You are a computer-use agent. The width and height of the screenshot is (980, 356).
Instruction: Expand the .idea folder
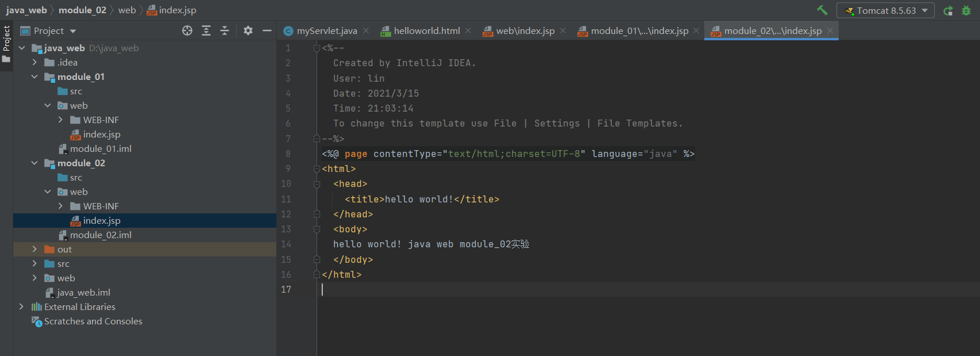coord(34,62)
